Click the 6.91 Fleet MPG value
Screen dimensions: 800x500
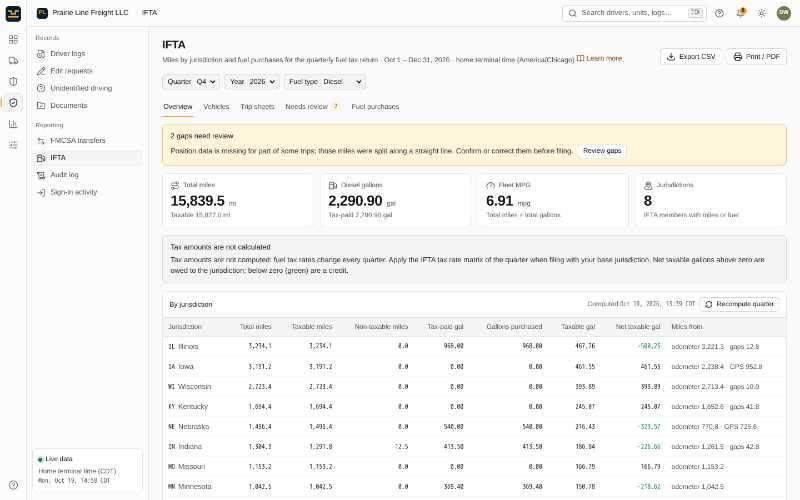pyautogui.click(x=499, y=201)
